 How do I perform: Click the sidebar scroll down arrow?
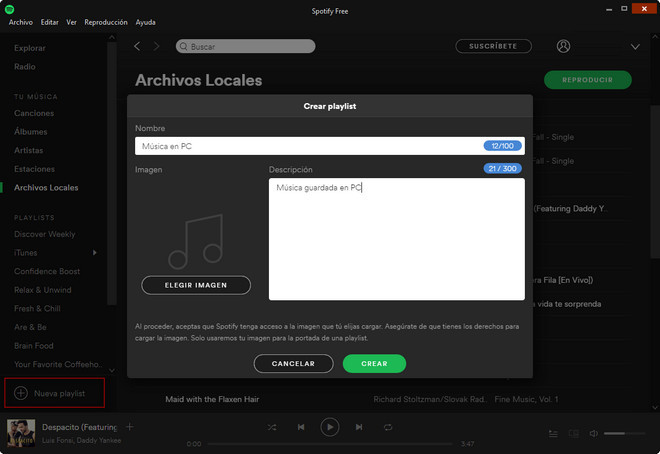point(112,370)
